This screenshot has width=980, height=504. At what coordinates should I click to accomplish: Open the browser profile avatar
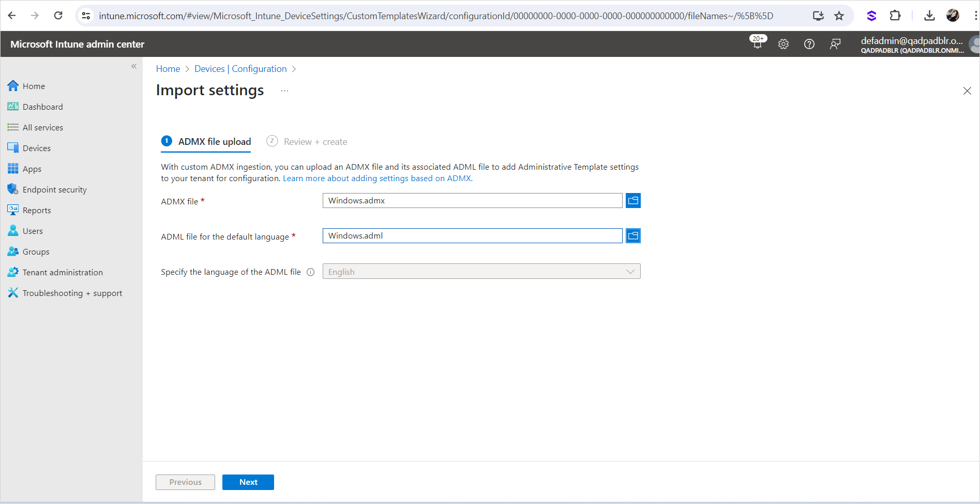(953, 16)
